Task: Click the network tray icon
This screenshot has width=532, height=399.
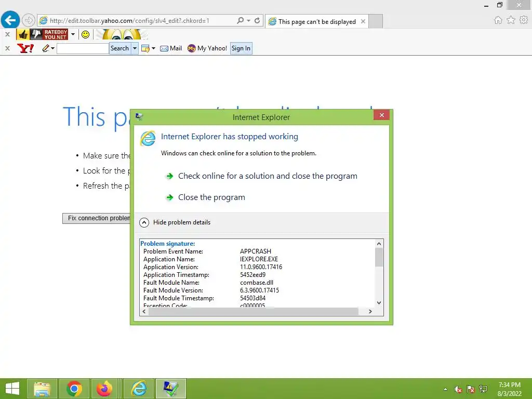Action: tap(483, 389)
